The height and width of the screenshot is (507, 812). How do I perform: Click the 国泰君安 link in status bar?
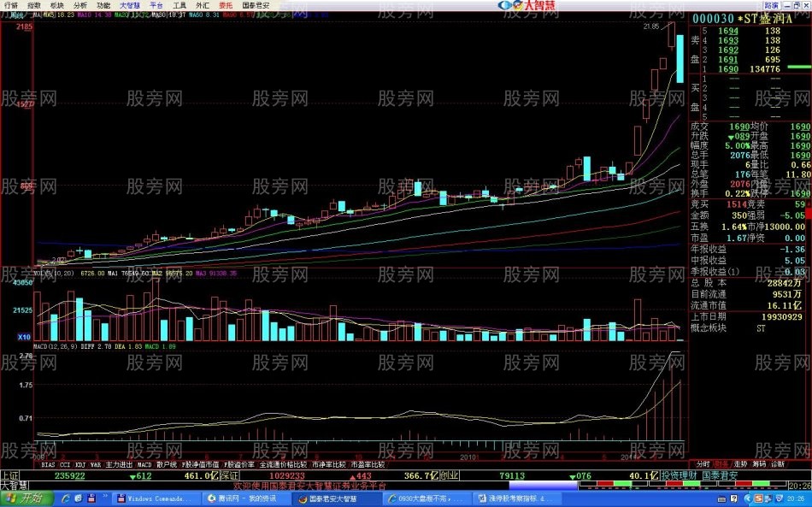[720, 475]
